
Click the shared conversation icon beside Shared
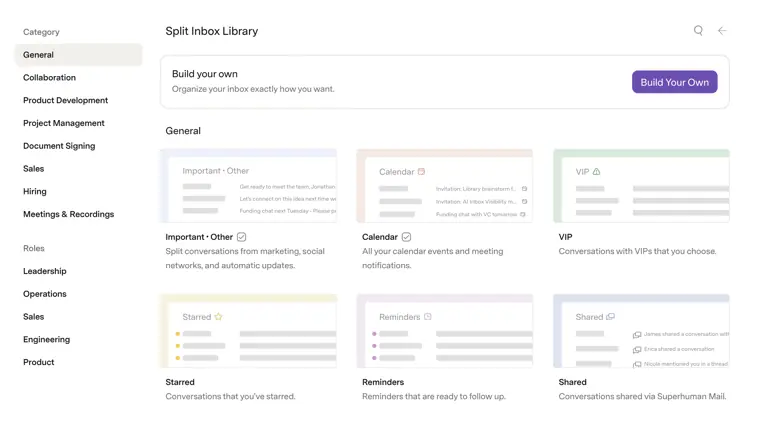(610, 316)
